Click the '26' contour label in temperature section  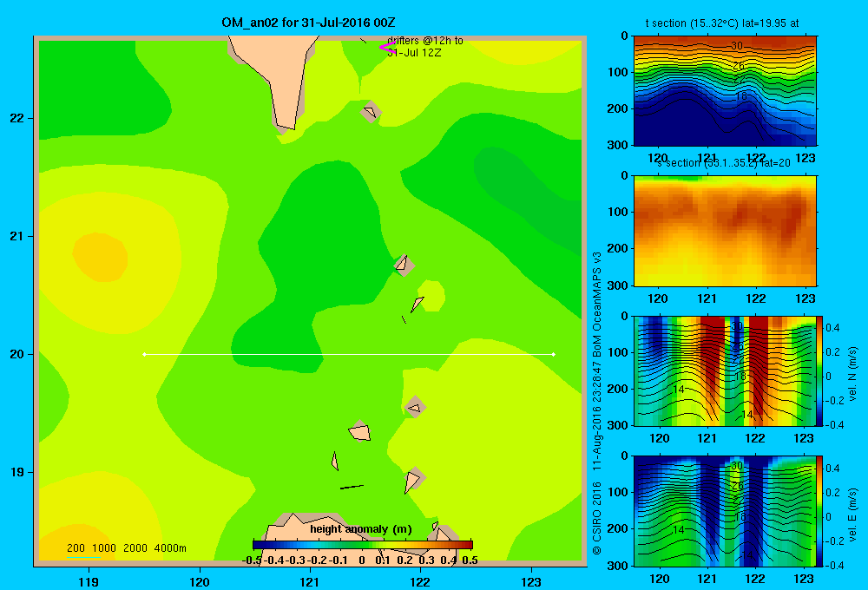[x=739, y=67]
